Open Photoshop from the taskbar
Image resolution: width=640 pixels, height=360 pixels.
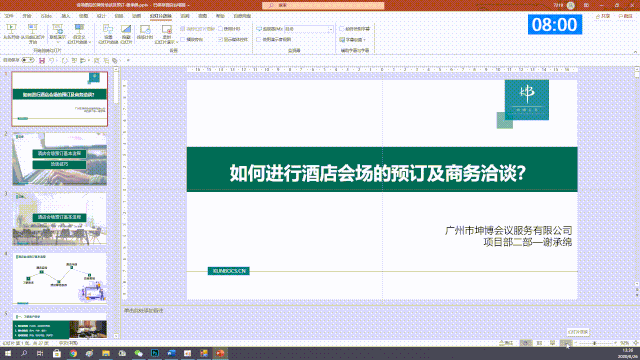[x=155, y=353]
